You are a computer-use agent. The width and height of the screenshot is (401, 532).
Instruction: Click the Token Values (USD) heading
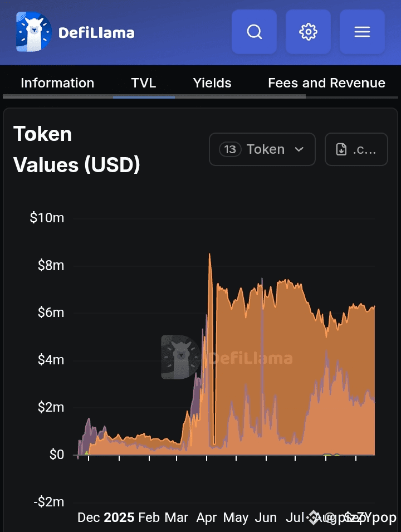(x=76, y=149)
